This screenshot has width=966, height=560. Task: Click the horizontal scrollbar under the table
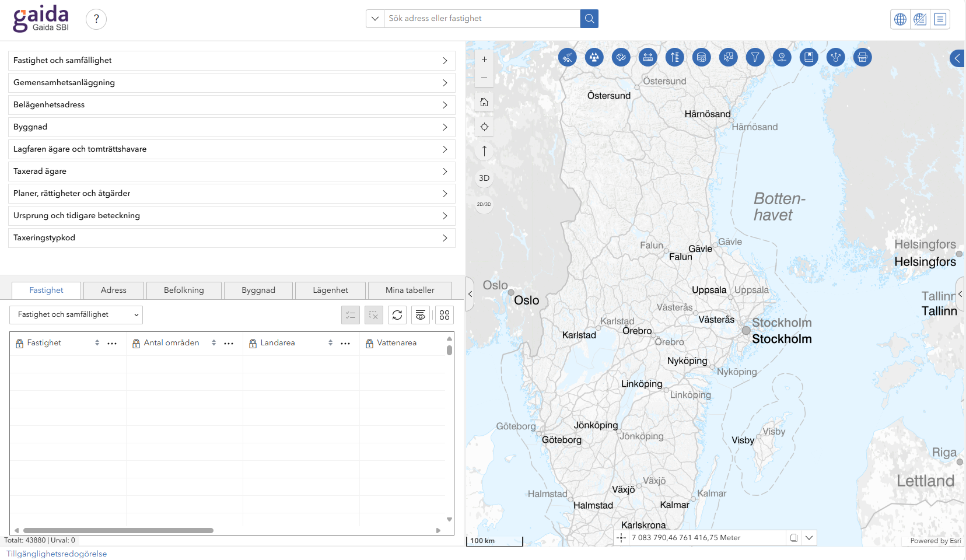pyautogui.click(x=118, y=530)
